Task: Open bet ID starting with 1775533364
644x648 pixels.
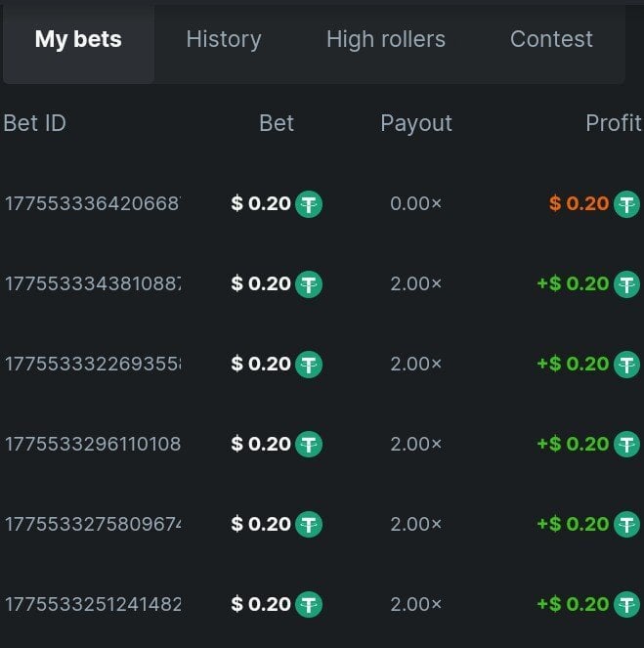Action: [92, 204]
